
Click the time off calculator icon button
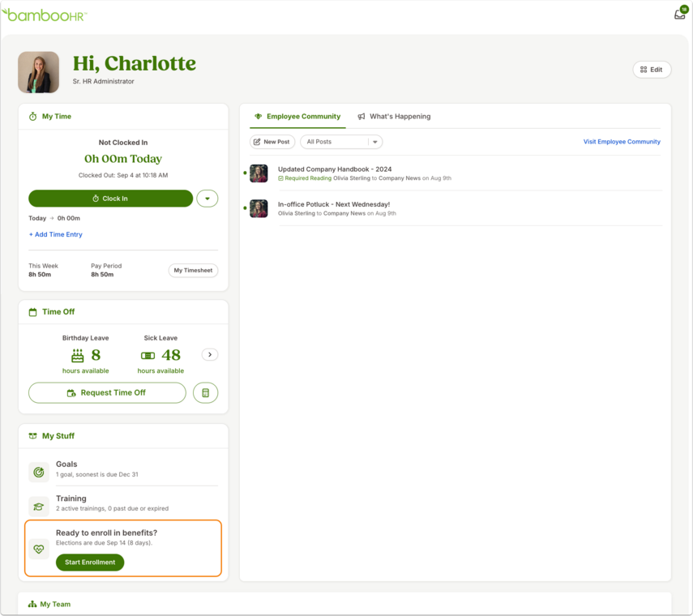coord(206,393)
